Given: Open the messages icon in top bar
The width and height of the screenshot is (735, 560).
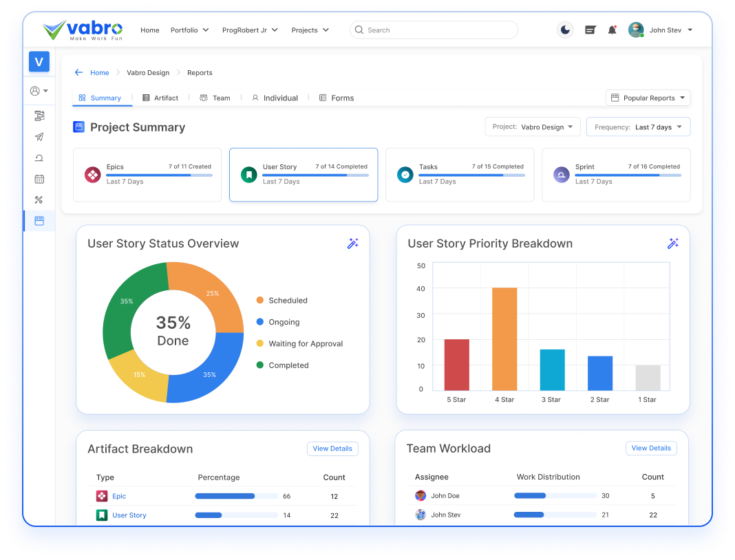Looking at the screenshot, I should (x=590, y=30).
